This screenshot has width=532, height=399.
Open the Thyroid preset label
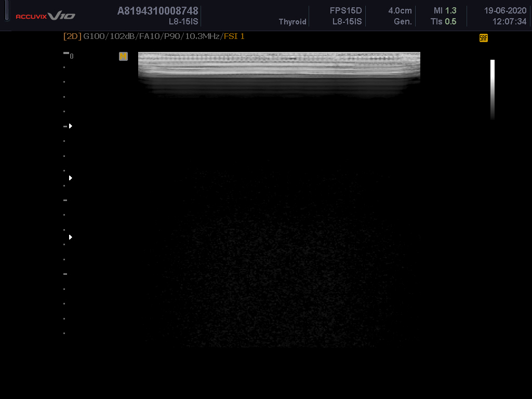click(x=292, y=22)
